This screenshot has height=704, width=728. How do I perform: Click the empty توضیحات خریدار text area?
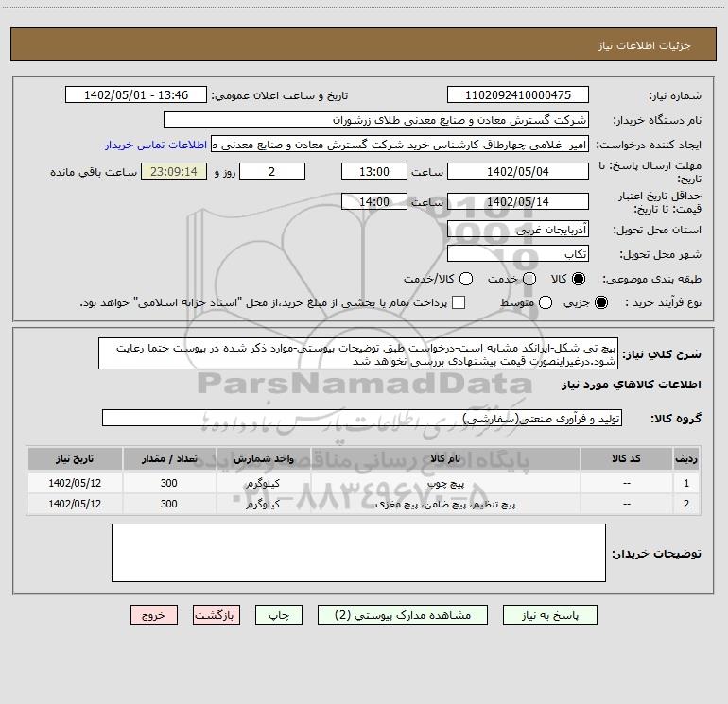coord(358,553)
